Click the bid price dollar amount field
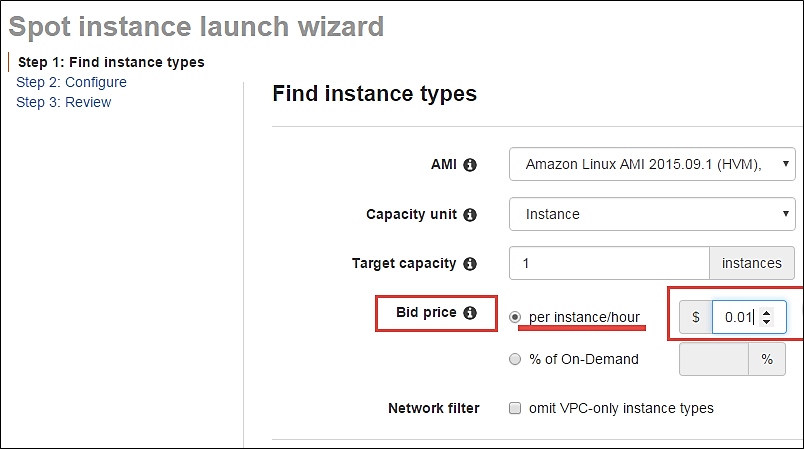 (x=737, y=318)
